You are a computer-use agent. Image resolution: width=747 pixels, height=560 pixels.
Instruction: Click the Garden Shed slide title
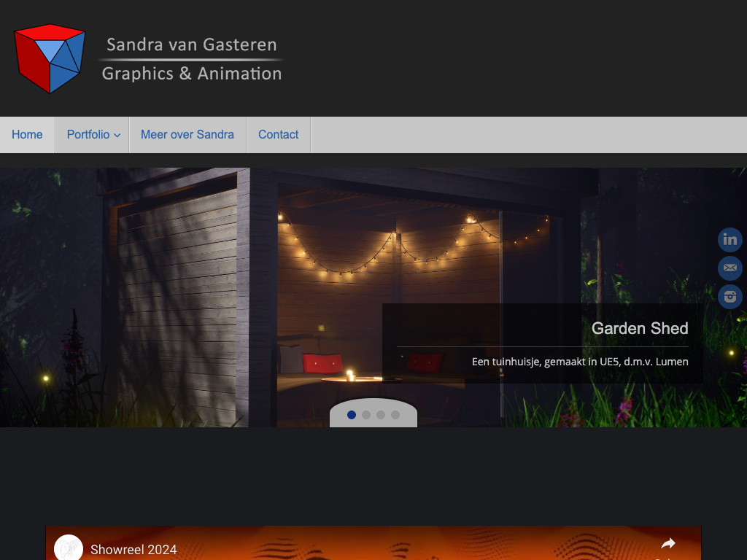pyautogui.click(x=640, y=328)
